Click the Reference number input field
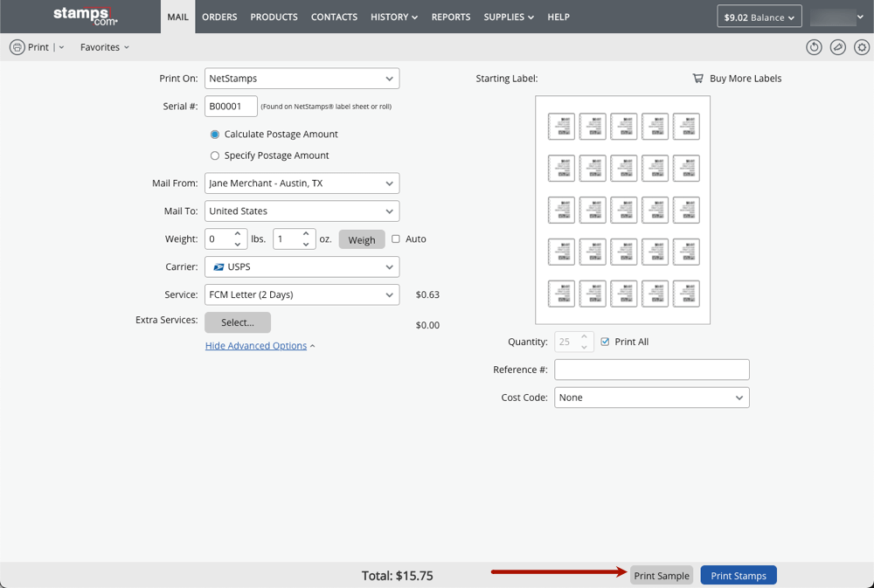 [x=652, y=370]
